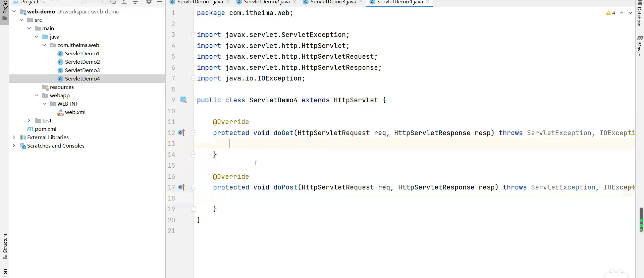Click the first @Override annotation

tap(231, 122)
